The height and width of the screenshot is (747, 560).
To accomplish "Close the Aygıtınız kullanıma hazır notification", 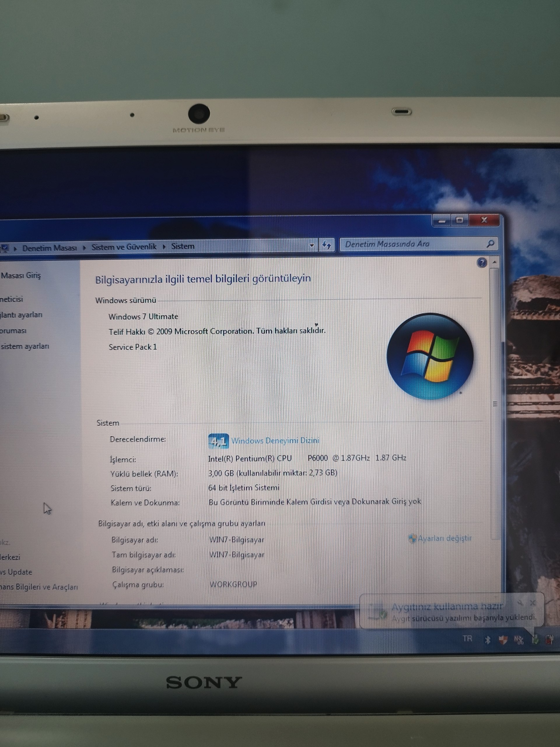I will click(533, 603).
